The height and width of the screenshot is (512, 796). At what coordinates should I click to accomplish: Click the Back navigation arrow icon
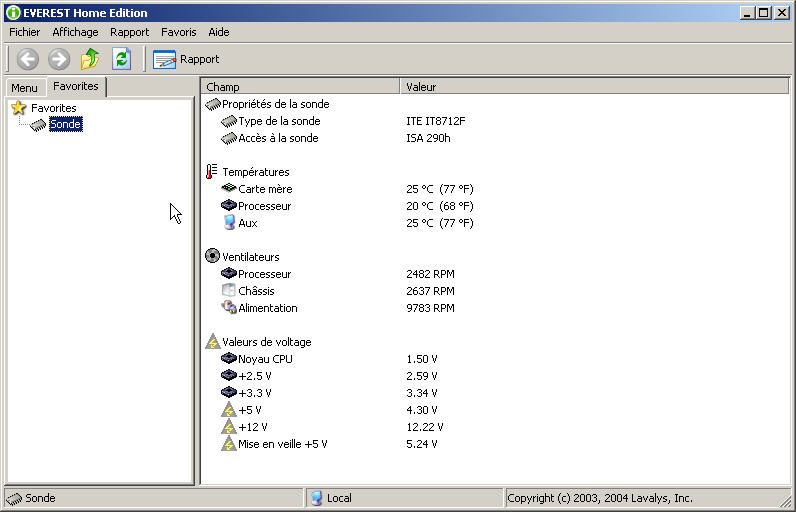27,59
